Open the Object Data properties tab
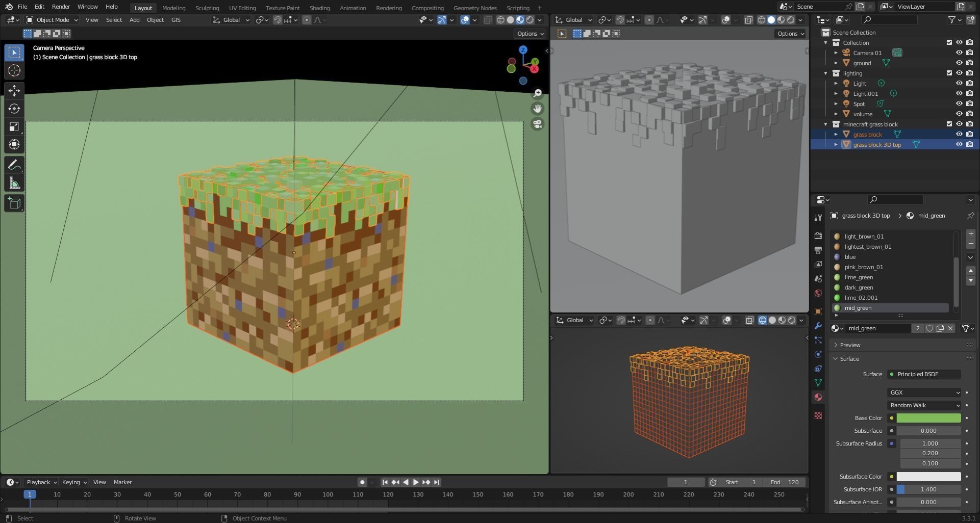This screenshot has width=980, height=523. (x=818, y=383)
